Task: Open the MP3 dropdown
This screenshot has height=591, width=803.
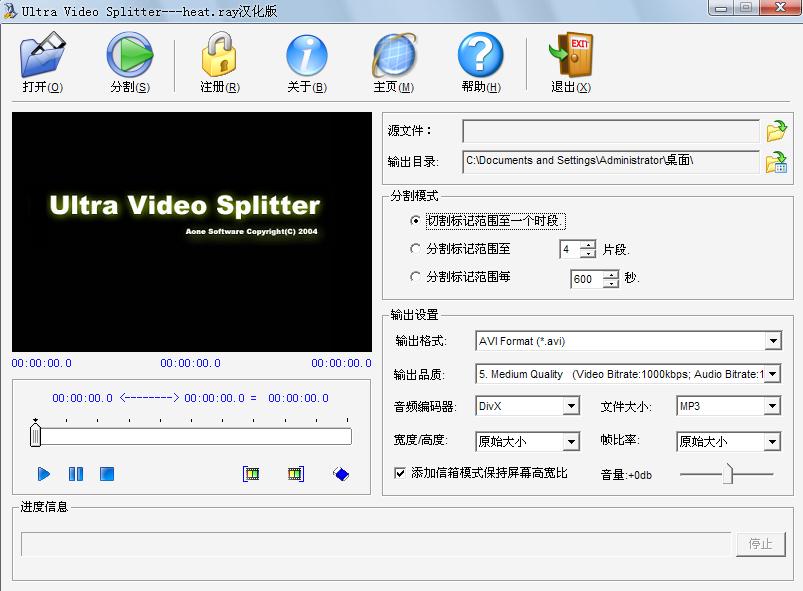Action: pos(772,407)
